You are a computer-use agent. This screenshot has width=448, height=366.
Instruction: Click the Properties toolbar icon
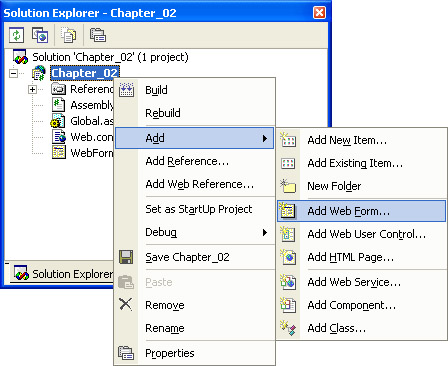tap(98, 35)
